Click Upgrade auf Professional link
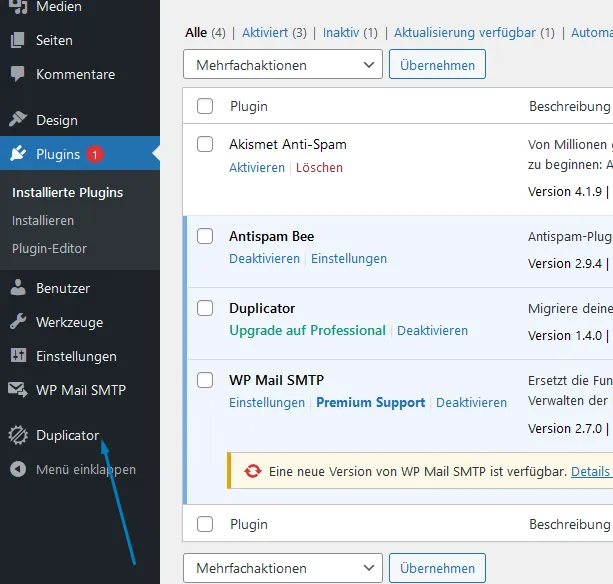 pos(307,331)
